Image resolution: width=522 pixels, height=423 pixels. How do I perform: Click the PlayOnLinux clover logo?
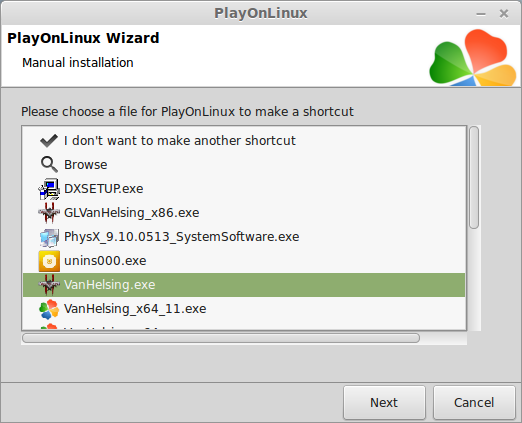tap(473, 57)
